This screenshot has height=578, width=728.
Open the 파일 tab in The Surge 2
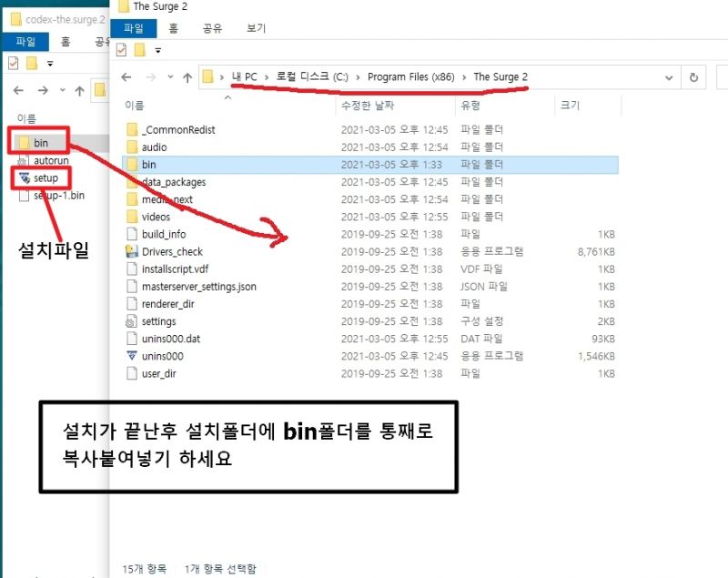point(134,28)
